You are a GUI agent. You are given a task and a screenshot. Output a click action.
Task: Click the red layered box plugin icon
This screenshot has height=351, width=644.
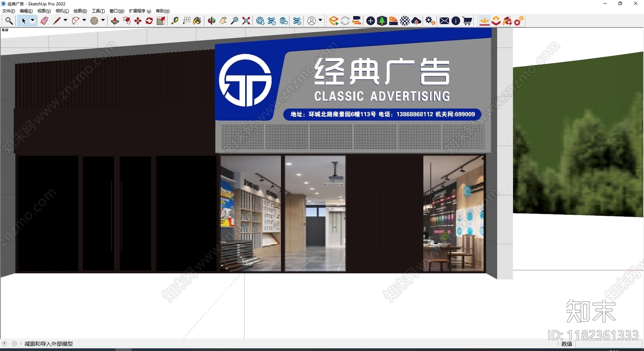coord(496,21)
